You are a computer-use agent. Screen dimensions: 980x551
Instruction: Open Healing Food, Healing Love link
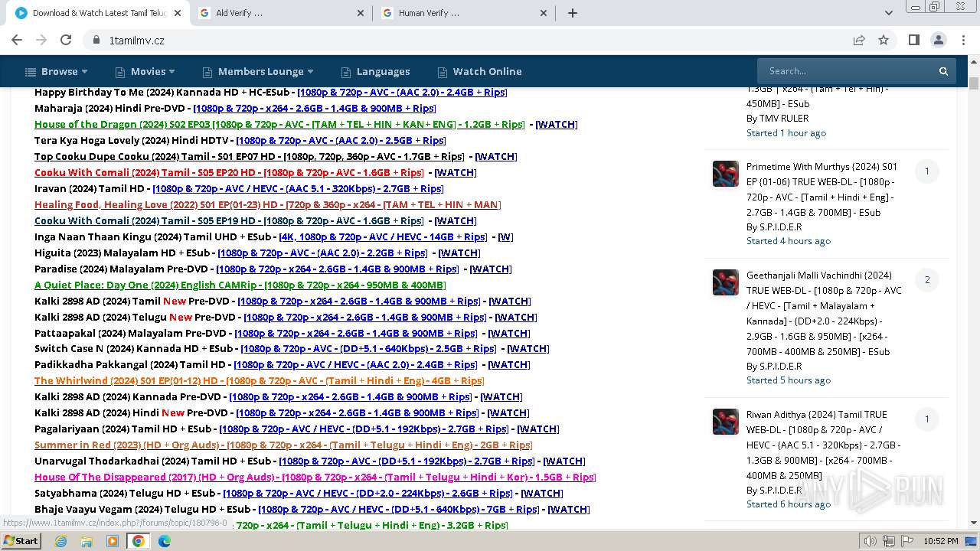pyautogui.click(x=268, y=204)
